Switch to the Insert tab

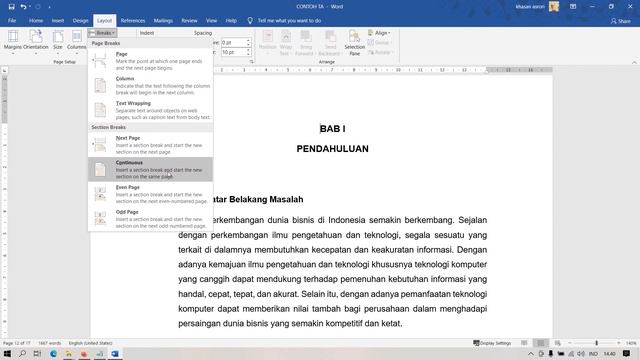click(58, 20)
